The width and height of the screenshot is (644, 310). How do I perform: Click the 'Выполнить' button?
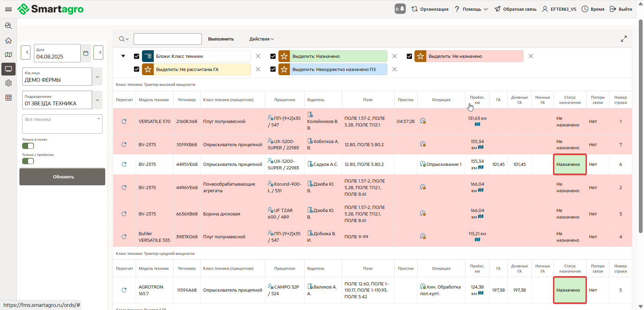click(x=221, y=39)
